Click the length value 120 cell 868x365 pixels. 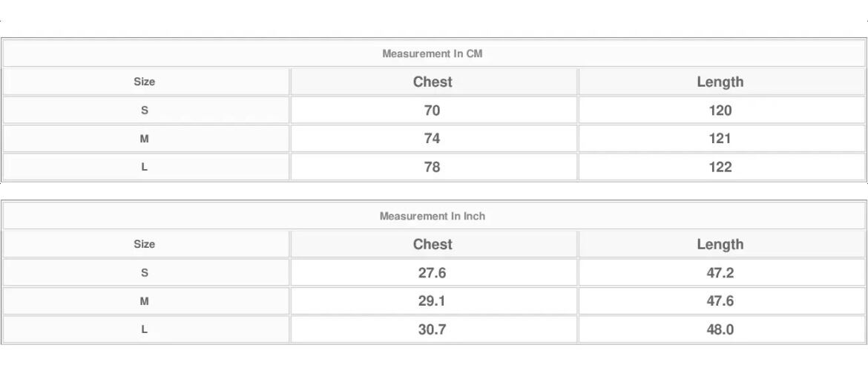pyautogui.click(x=720, y=111)
